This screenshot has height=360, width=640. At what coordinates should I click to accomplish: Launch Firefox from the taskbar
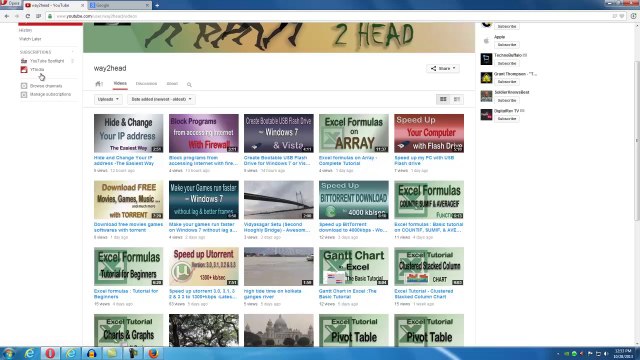pos(153,353)
